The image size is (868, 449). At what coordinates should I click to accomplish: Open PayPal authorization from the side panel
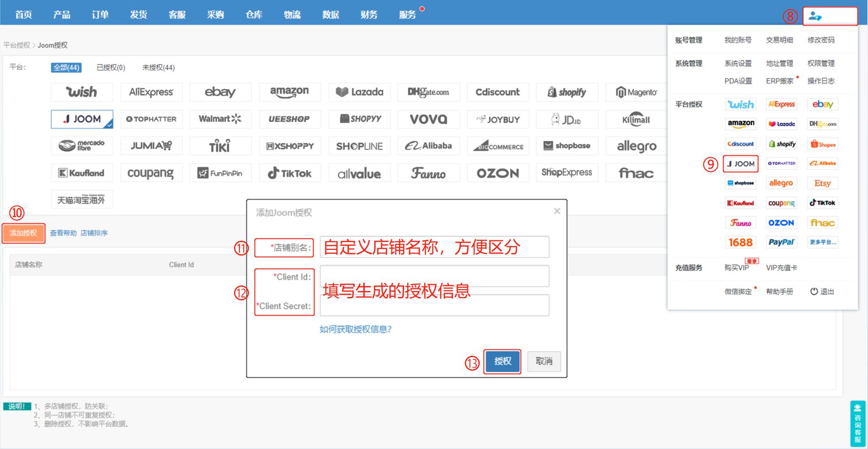coord(782,242)
